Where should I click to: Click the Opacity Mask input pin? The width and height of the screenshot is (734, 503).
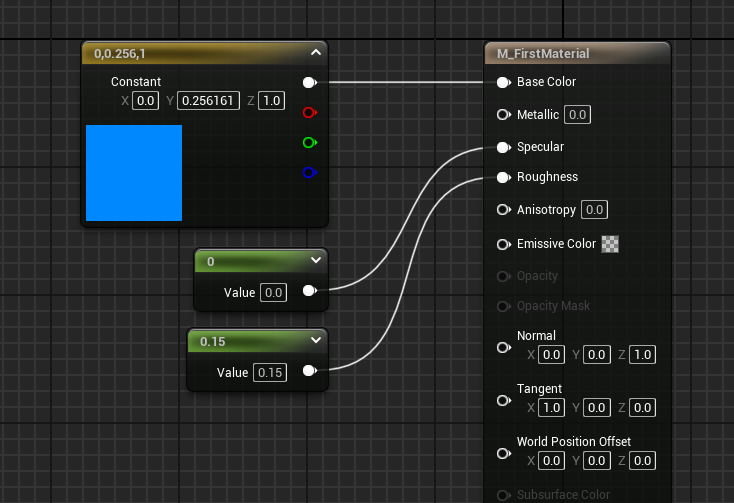(x=503, y=306)
